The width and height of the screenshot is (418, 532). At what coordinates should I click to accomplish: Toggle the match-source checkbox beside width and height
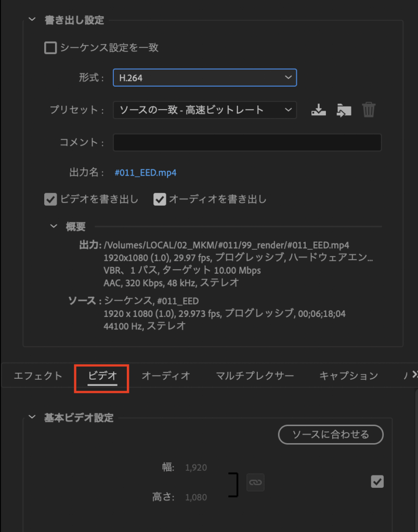pos(377,482)
